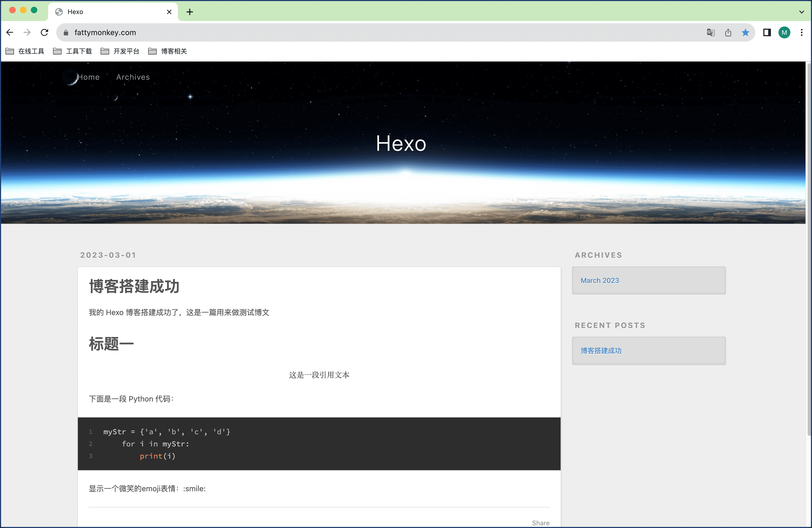Click the print(i) code line
The width and height of the screenshot is (812, 528).
click(157, 456)
